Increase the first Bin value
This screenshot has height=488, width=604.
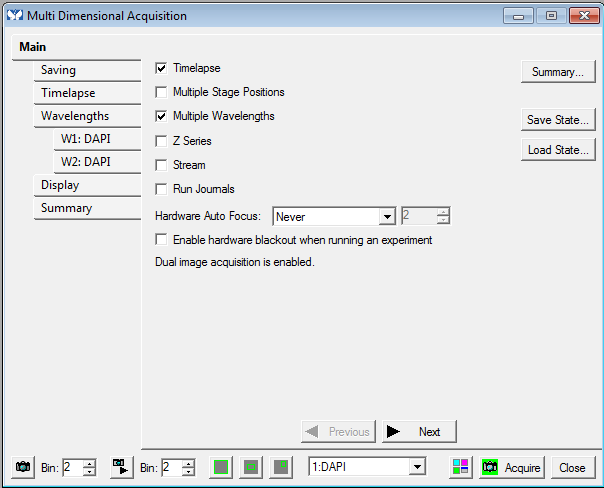click(x=89, y=463)
